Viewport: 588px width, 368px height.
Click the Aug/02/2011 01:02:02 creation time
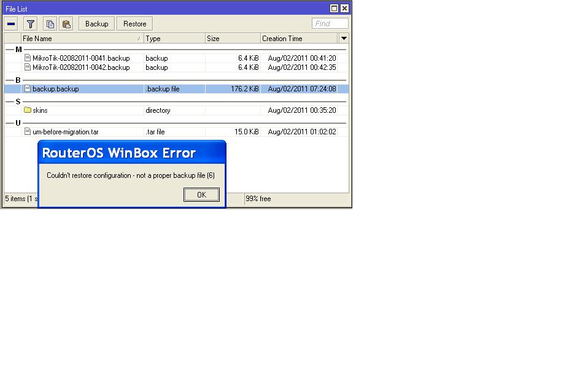pos(302,132)
